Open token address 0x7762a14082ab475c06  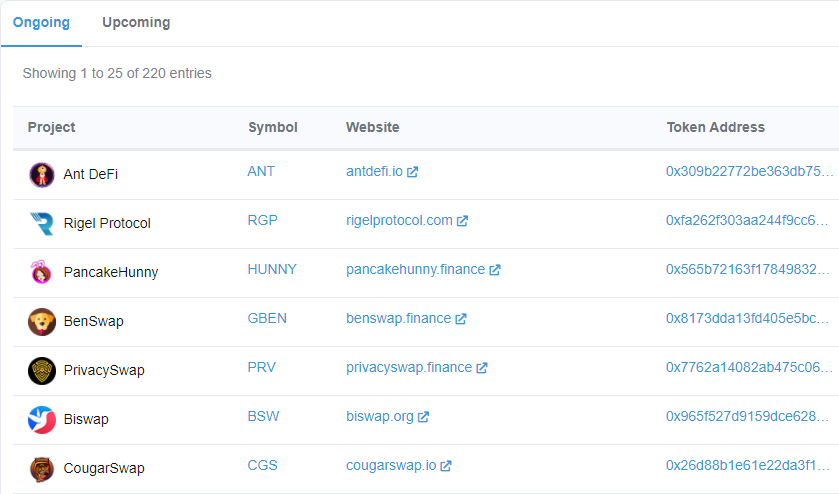(749, 368)
